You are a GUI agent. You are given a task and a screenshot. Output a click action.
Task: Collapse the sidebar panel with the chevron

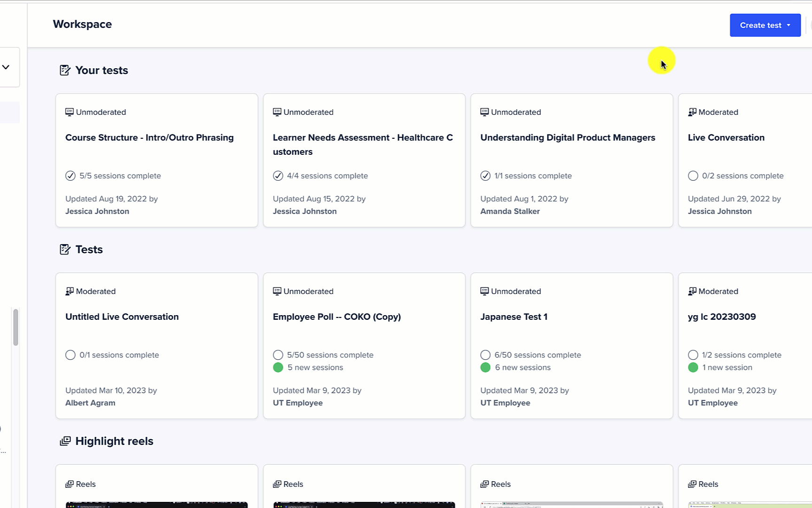coord(6,67)
